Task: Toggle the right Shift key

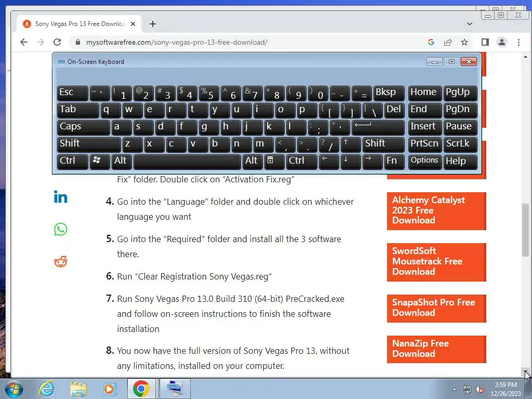Action: point(383,144)
